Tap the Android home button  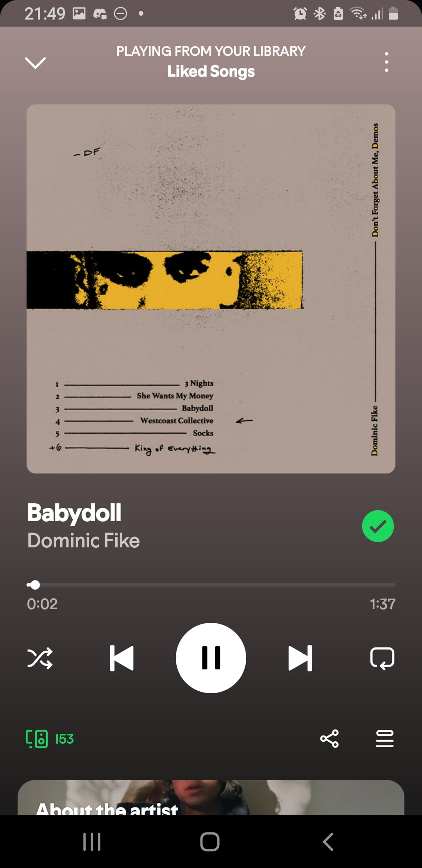coord(210,842)
